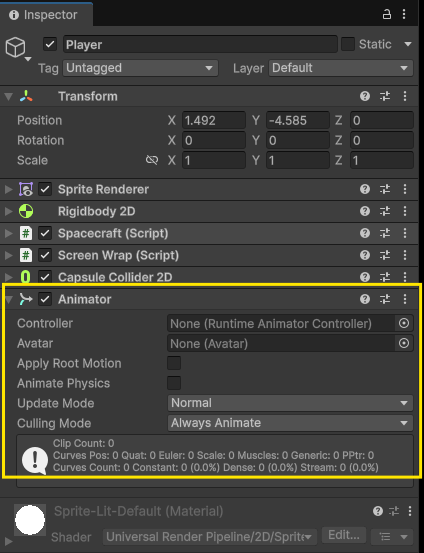Expand the Spacecraft (Script) component
Image resolution: width=424 pixels, height=553 pixels.
[x=8, y=233]
